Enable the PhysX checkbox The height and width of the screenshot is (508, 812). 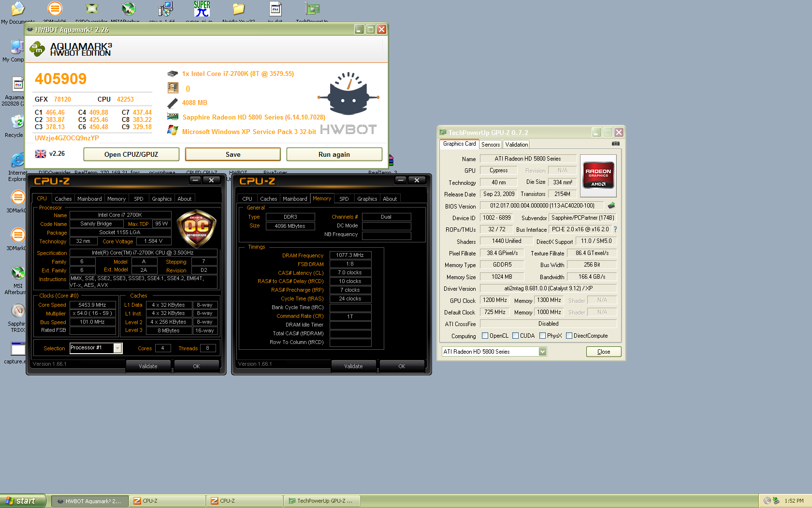point(542,336)
